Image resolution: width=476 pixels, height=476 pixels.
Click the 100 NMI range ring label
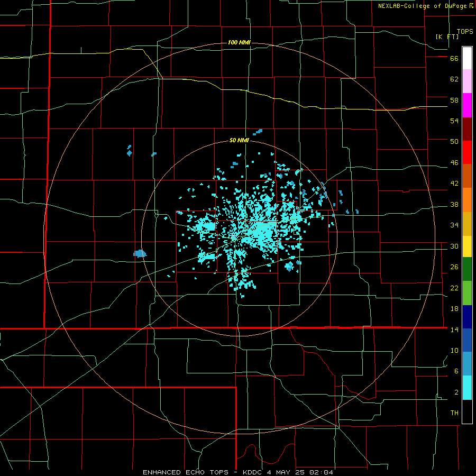tap(239, 42)
